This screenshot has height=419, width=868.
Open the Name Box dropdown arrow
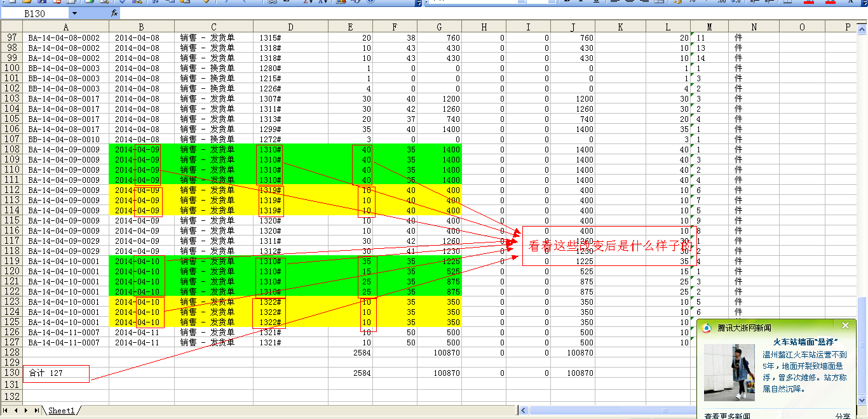(74, 13)
